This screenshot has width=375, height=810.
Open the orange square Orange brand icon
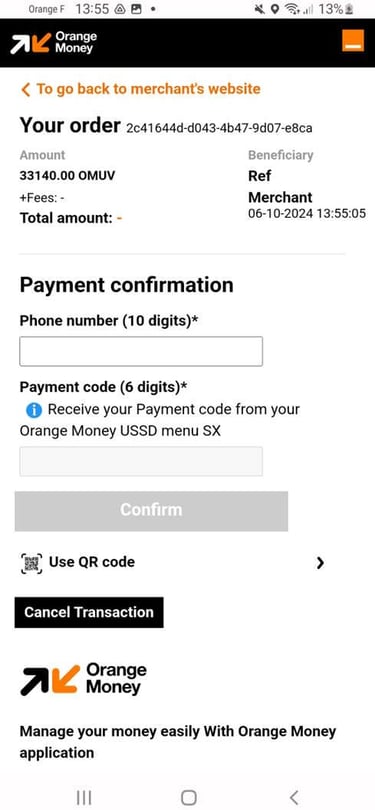coord(353,40)
